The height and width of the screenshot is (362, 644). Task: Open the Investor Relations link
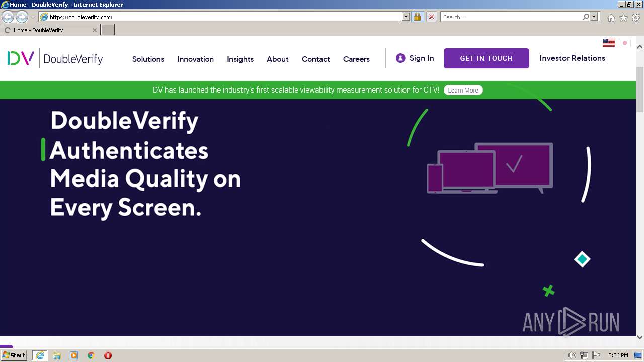(572, 58)
